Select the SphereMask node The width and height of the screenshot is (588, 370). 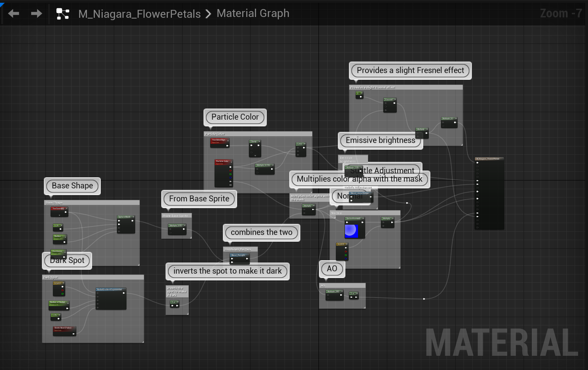pyautogui.click(x=126, y=224)
